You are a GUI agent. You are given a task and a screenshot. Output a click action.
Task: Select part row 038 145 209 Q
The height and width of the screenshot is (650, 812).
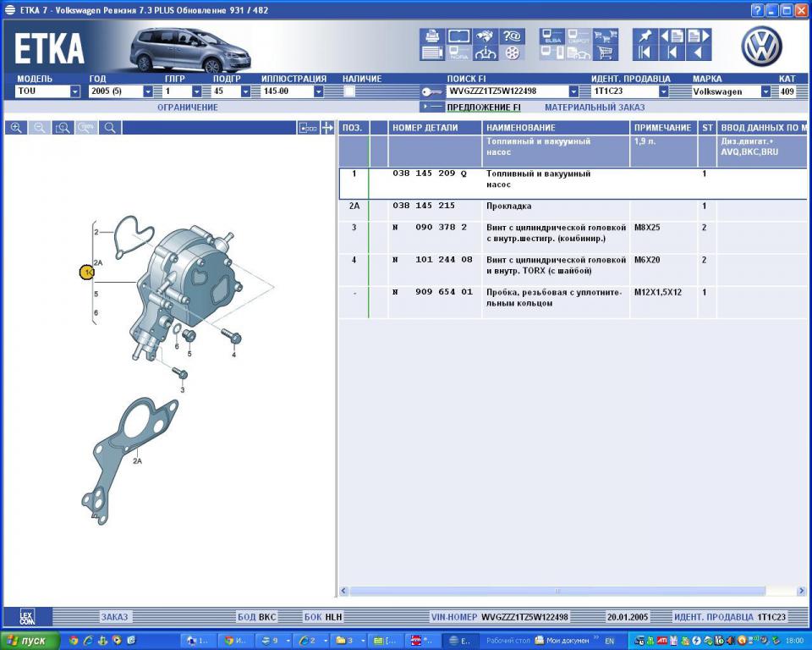click(573, 184)
